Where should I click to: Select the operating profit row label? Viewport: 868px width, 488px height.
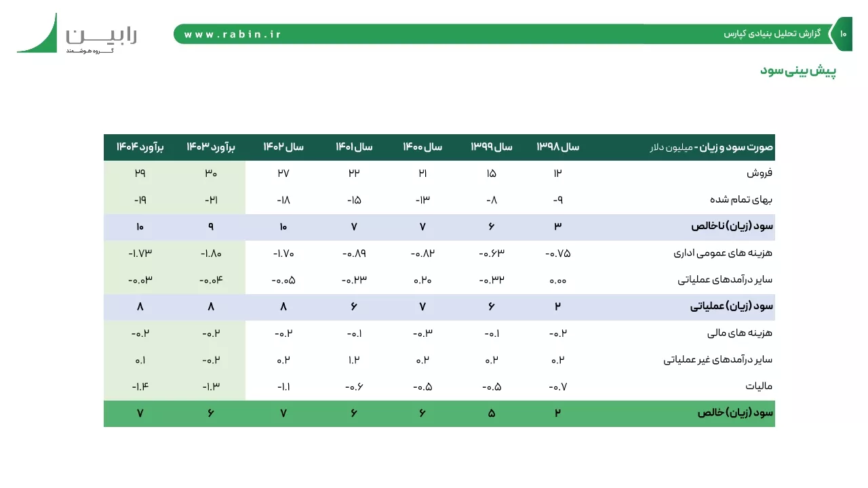click(x=732, y=307)
